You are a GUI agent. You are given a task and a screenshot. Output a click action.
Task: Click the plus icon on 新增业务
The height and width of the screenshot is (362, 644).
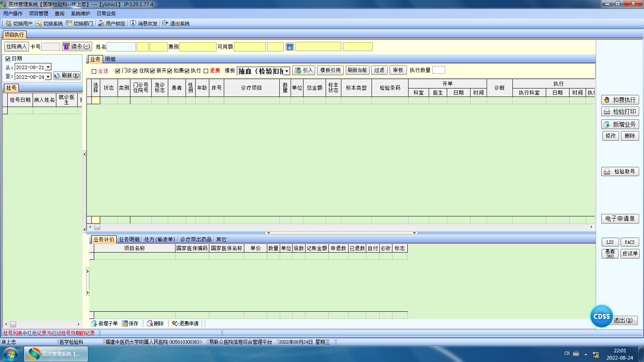pos(607,124)
